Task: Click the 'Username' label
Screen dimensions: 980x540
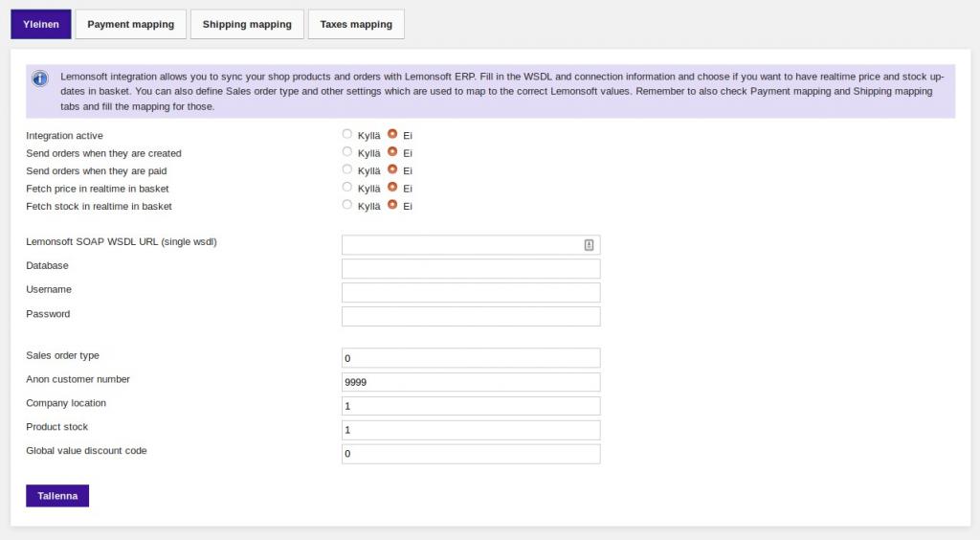Action: point(49,289)
